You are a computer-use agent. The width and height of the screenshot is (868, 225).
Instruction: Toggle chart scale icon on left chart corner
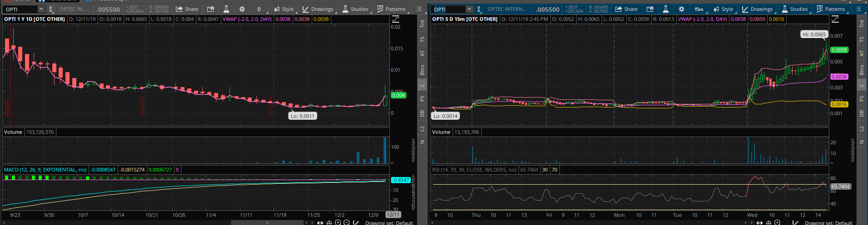395,19
